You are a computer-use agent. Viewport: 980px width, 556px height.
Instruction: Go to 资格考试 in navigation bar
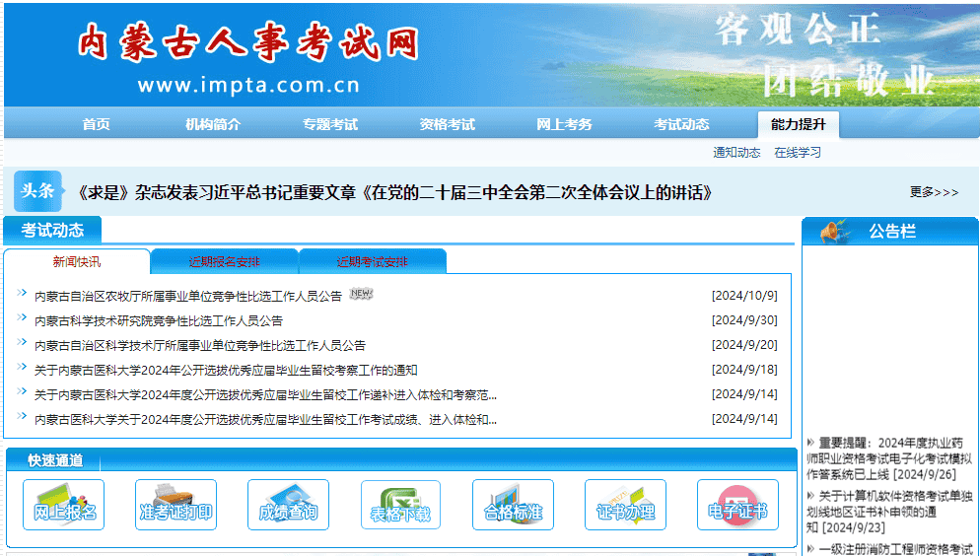pyautogui.click(x=448, y=124)
